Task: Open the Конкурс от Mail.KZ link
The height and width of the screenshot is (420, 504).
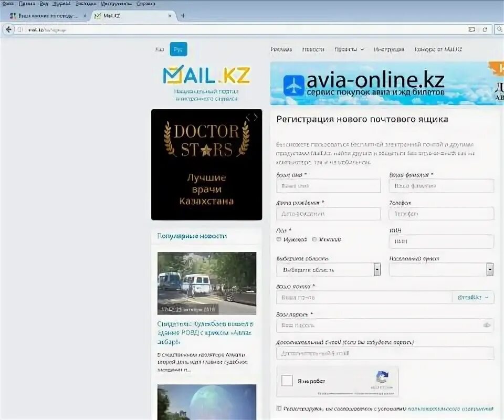Action: 438,49
